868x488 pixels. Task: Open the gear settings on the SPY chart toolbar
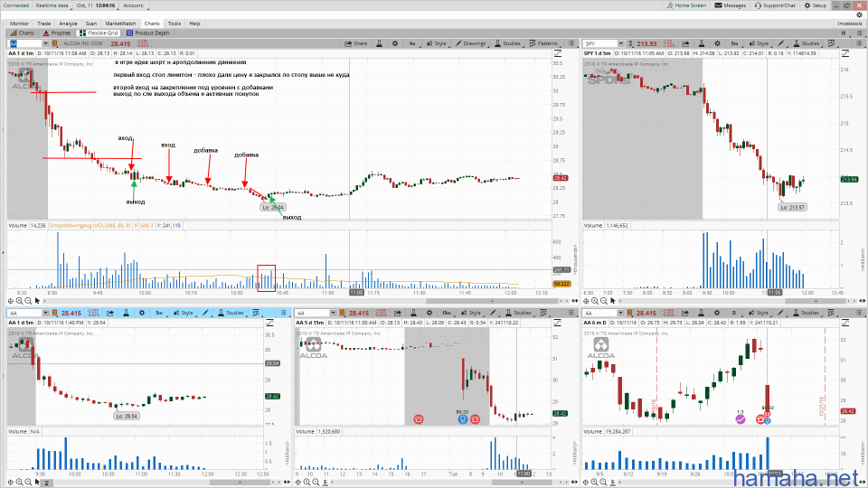coord(717,43)
